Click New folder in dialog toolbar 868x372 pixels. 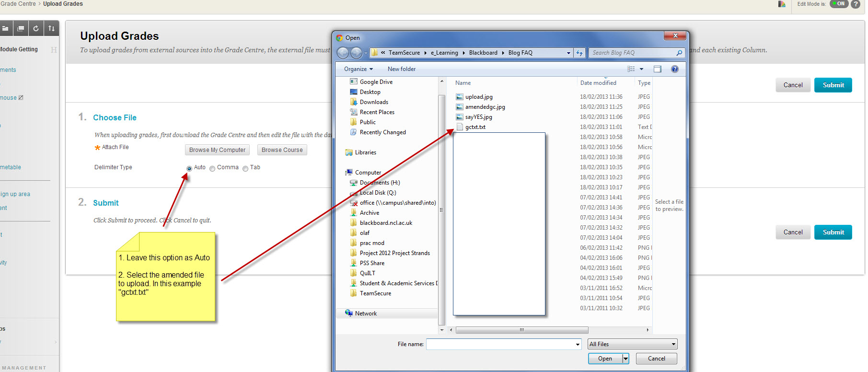[x=401, y=69]
